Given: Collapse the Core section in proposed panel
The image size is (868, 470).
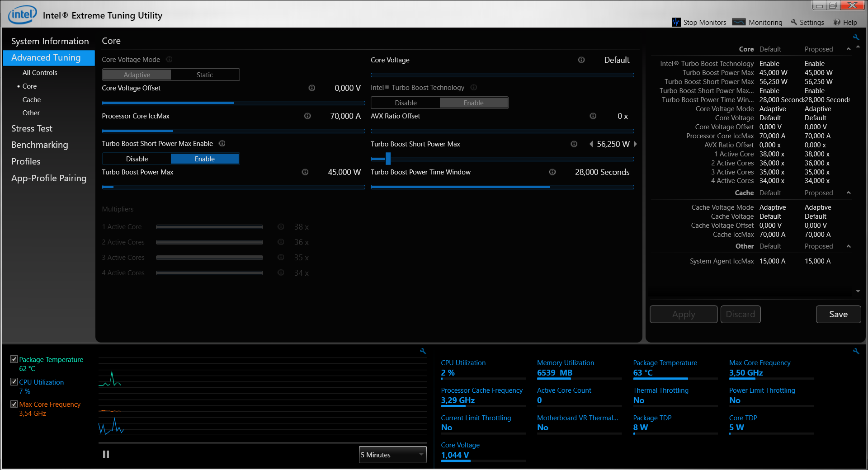Looking at the screenshot, I should click(x=849, y=49).
